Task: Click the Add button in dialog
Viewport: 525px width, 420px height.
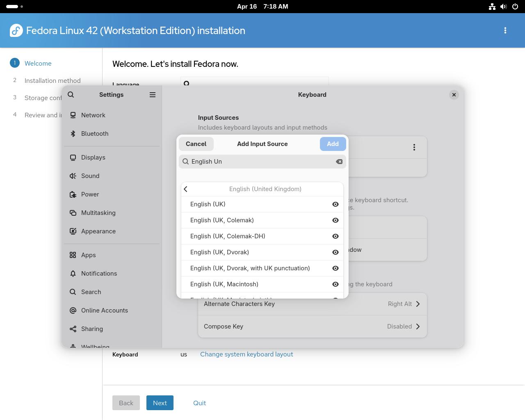Action: click(x=333, y=144)
